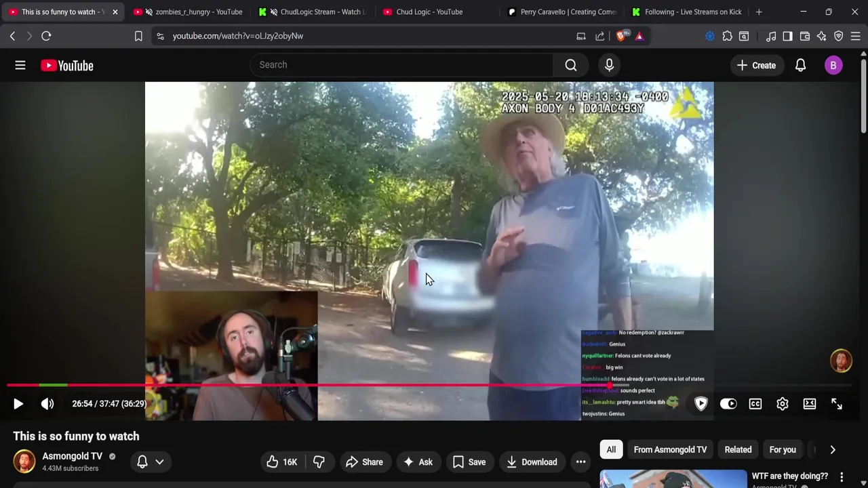Open the Create button menu
The image size is (868, 488).
point(756,65)
